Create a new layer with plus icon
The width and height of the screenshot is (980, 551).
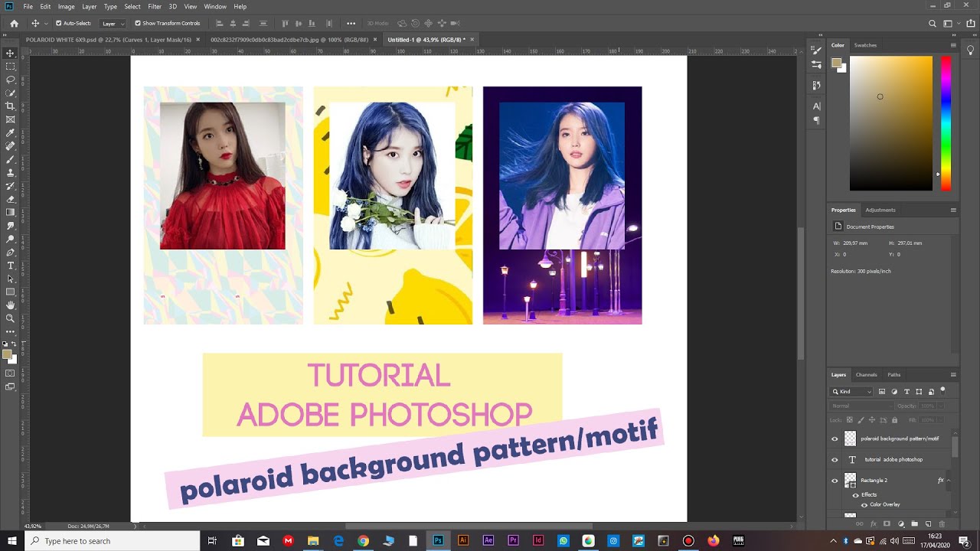[929, 523]
